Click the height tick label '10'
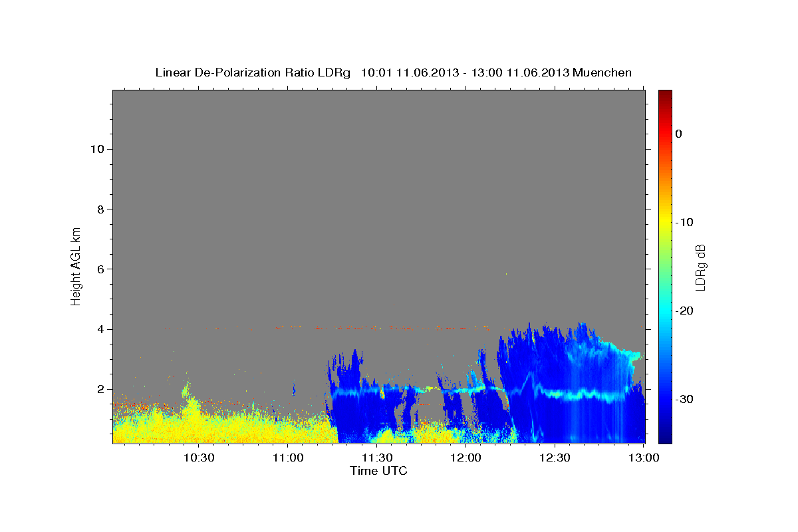This screenshot has height=532, width=798. (97, 149)
